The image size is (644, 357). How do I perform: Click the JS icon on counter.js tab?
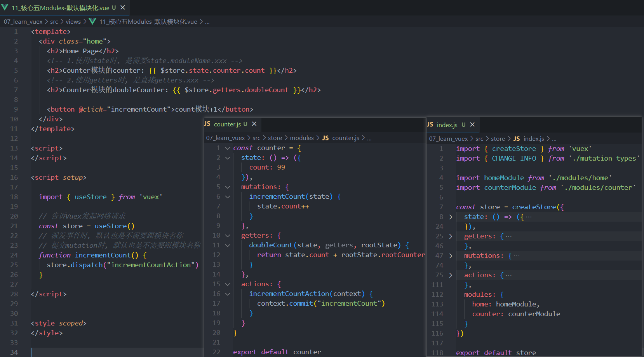coord(207,124)
